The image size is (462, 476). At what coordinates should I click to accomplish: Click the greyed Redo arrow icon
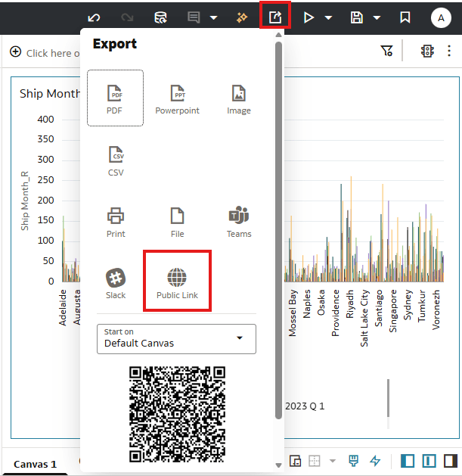(127, 17)
